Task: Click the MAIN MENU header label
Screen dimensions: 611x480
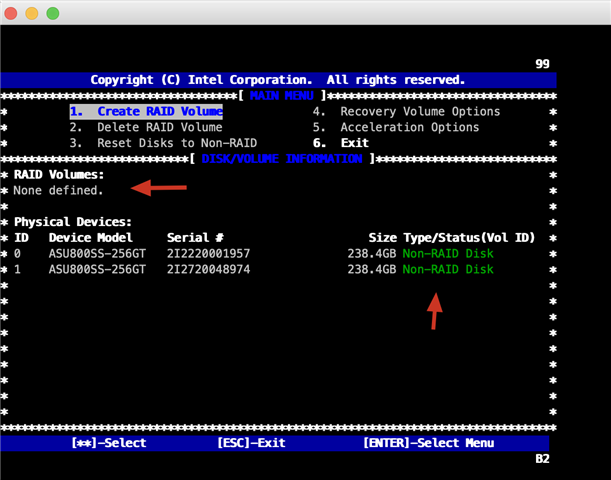Action: 281,95
